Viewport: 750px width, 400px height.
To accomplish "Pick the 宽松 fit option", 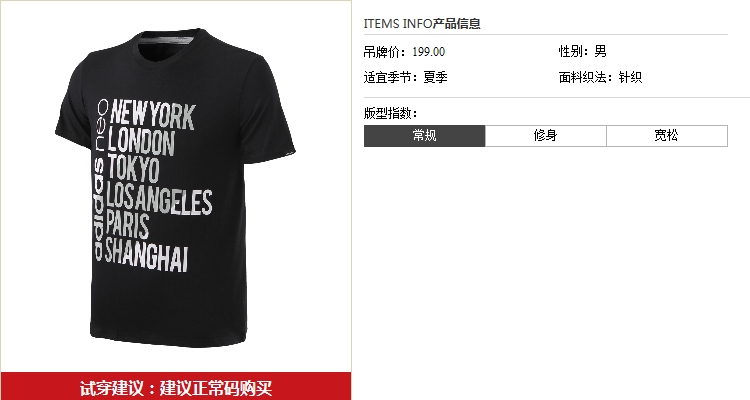I will point(667,136).
